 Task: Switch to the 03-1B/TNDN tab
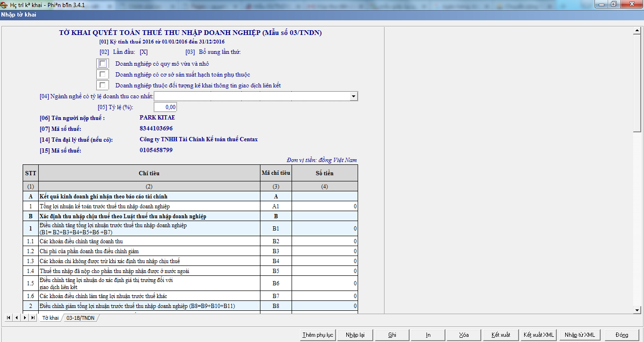[80, 318]
